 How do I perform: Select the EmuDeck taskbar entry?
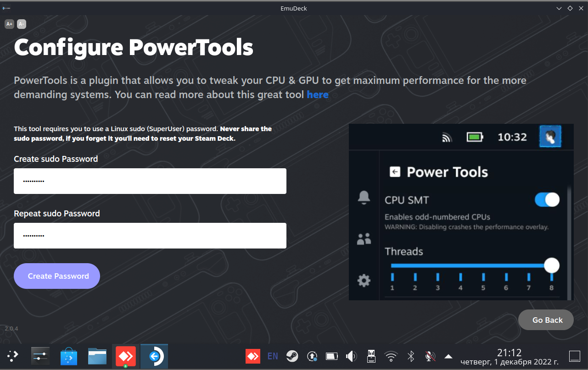154,356
